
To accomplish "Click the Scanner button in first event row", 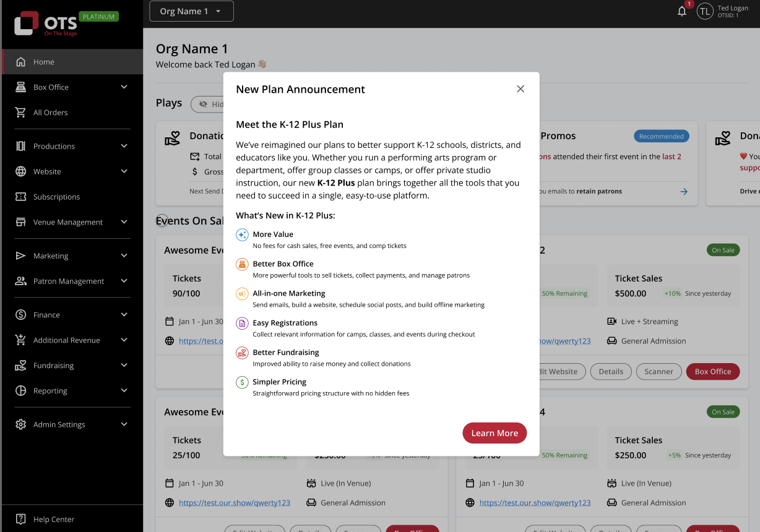I will pos(659,371).
